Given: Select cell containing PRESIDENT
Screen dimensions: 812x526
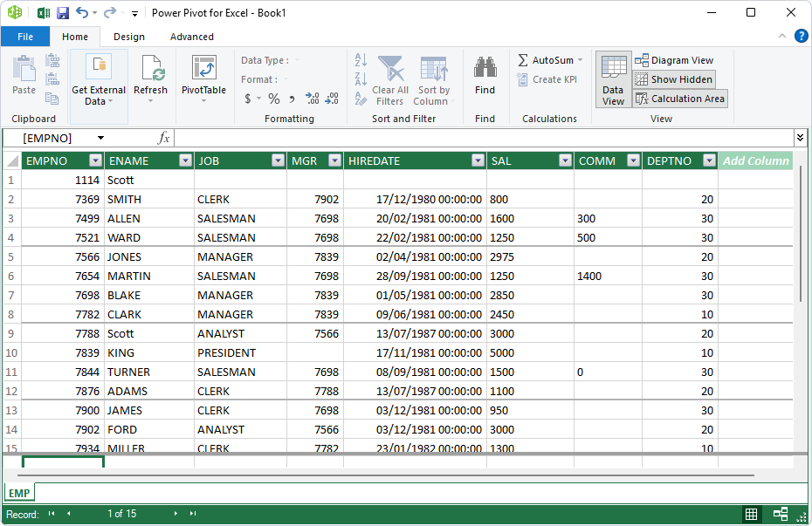Looking at the screenshot, I should (x=240, y=352).
